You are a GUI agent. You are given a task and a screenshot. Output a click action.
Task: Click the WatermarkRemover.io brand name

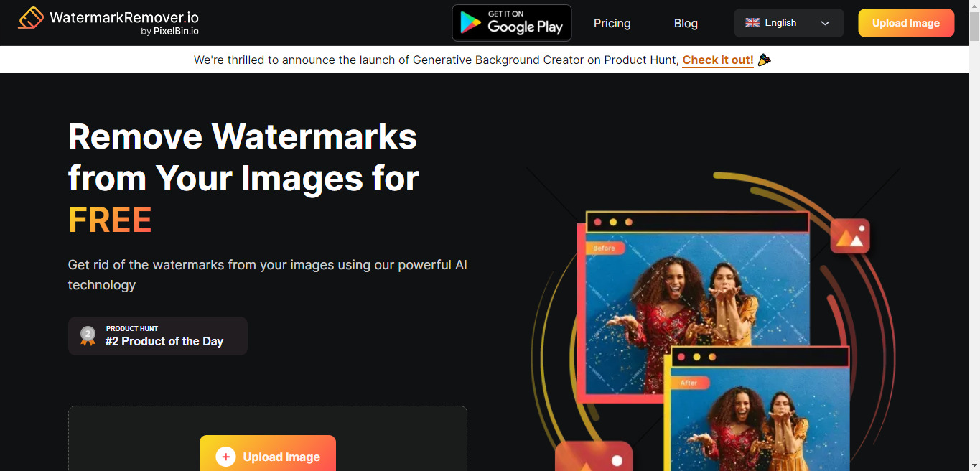tap(124, 17)
